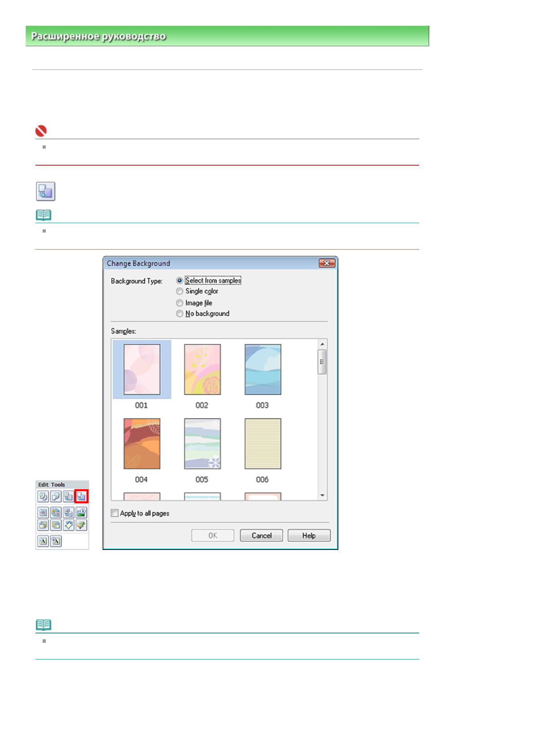Click the highlighted Change Background tool icon
Viewport: 534px width, 756px height.
click(81, 497)
